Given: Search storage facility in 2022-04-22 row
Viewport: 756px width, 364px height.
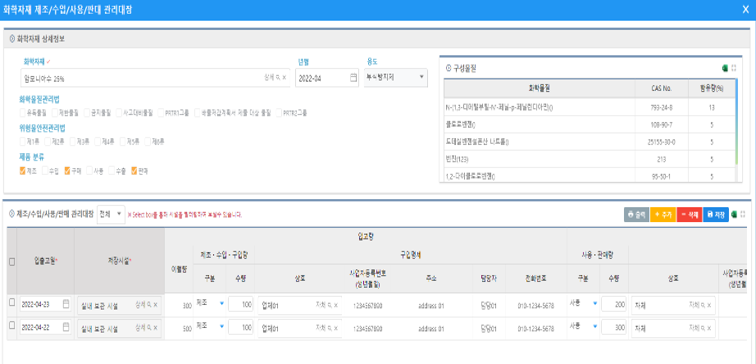Looking at the screenshot, I should point(149,329).
